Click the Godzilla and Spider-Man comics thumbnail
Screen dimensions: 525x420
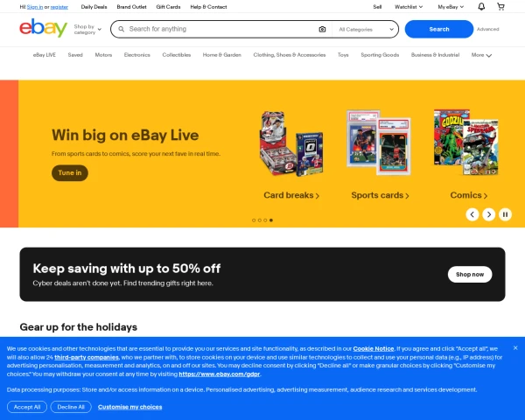466,142
